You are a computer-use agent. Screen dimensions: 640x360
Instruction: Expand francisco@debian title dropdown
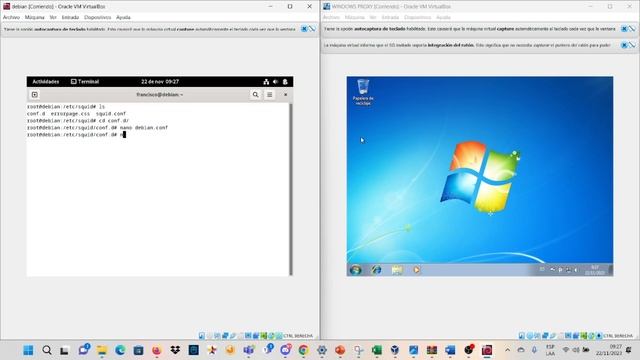[x=160, y=95]
